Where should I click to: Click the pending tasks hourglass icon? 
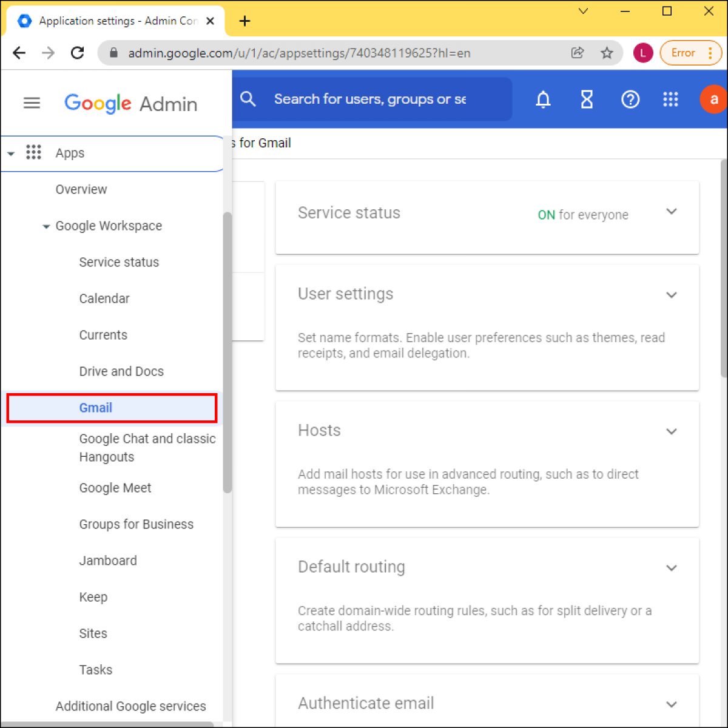point(587,99)
